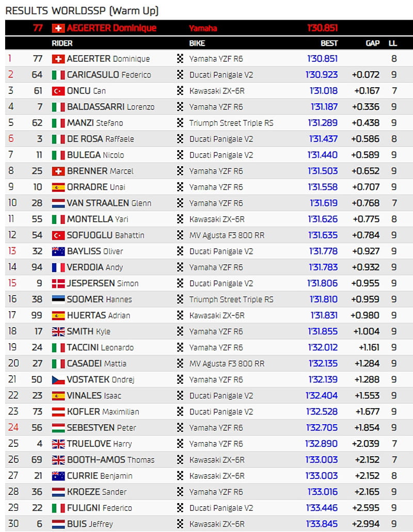
Task: Click the French flag next to VERDOIA Andy
Action: click(x=58, y=267)
